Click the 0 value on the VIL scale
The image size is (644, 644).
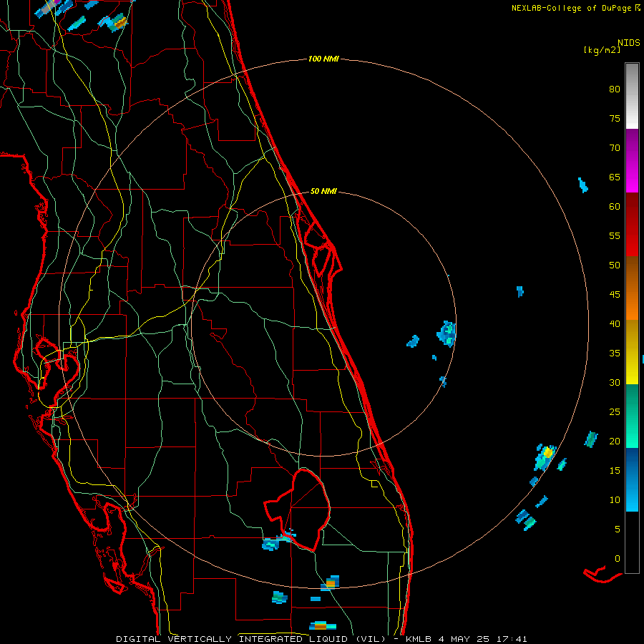[x=618, y=559]
